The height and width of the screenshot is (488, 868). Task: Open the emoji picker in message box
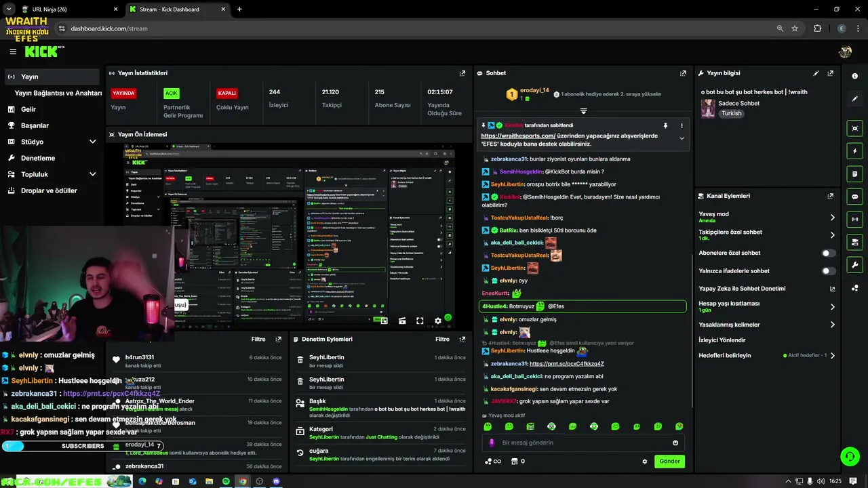[x=675, y=443]
